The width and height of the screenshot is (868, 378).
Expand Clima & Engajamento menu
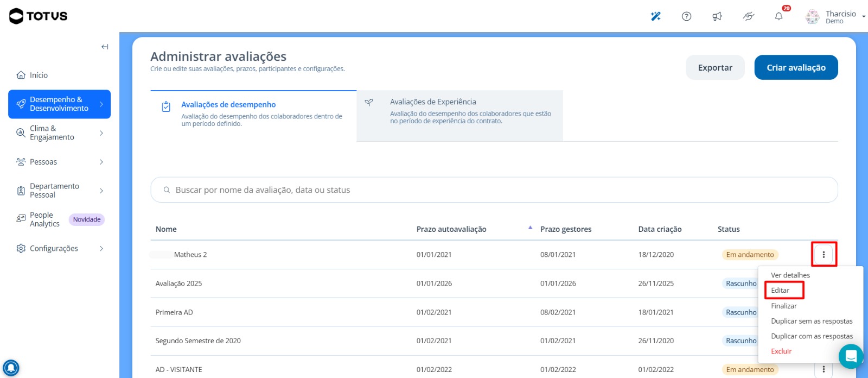59,133
